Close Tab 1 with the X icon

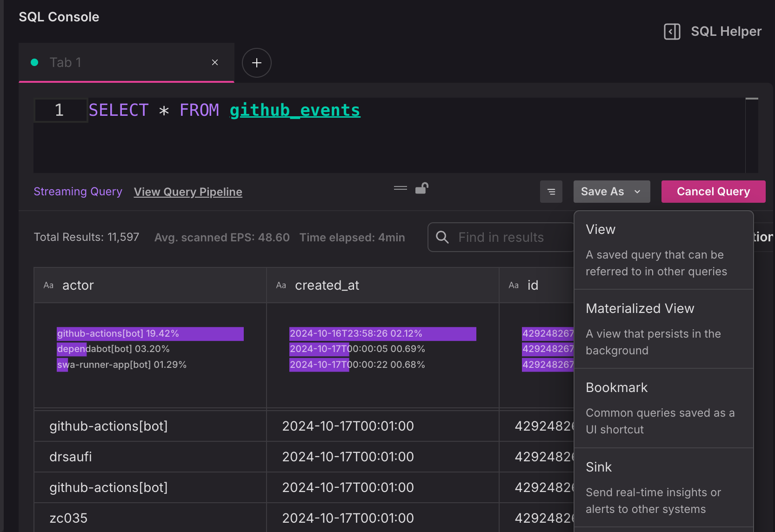pos(215,62)
